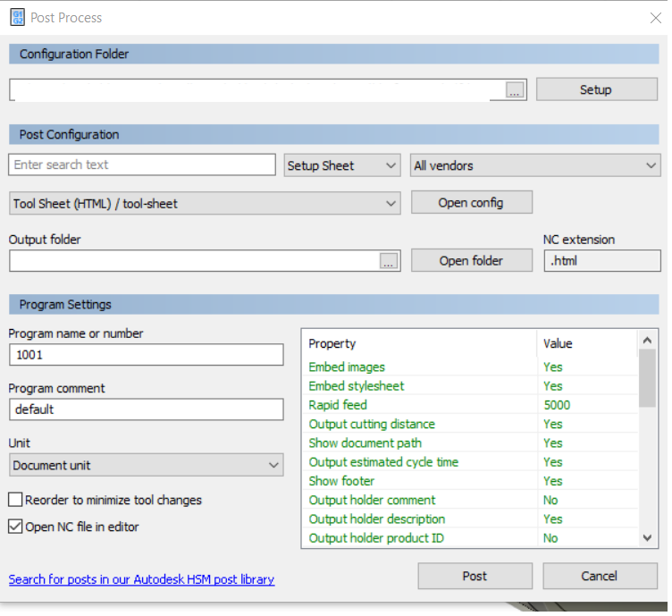
Task: Click Open config button
Action: point(472,202)
